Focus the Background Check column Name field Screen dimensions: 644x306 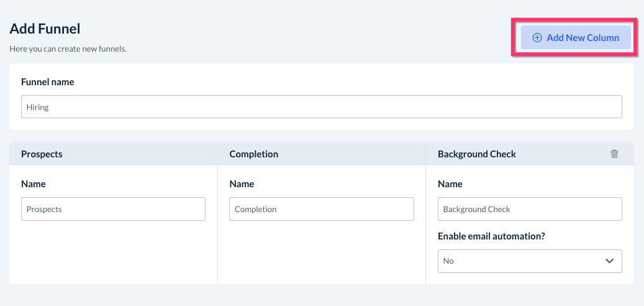529,209
